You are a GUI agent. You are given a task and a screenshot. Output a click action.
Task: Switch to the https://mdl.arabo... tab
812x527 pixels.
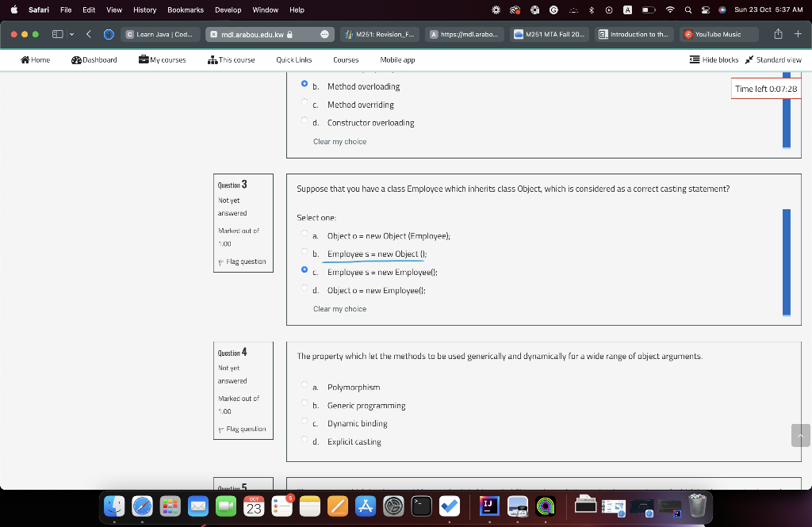(x=465, y=34)
